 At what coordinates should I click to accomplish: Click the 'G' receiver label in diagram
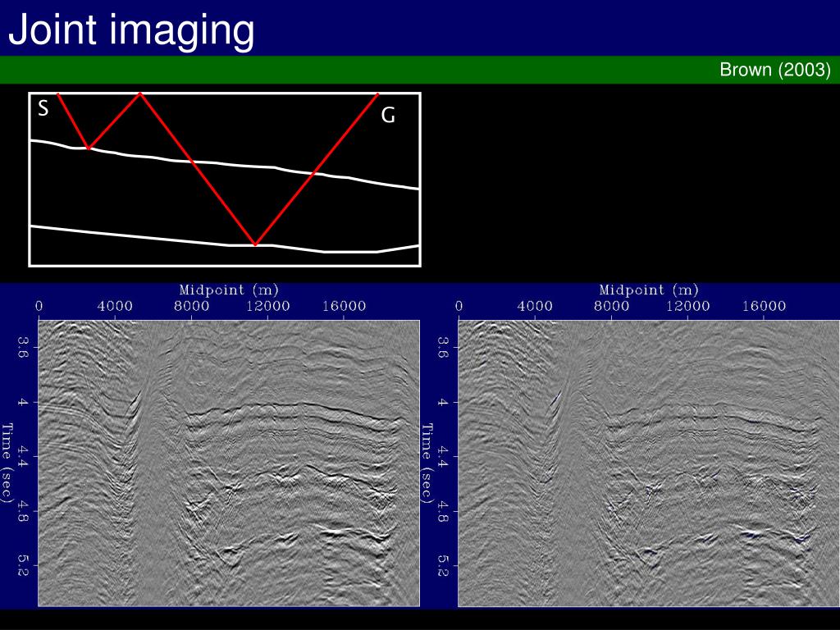coord(388,115)
